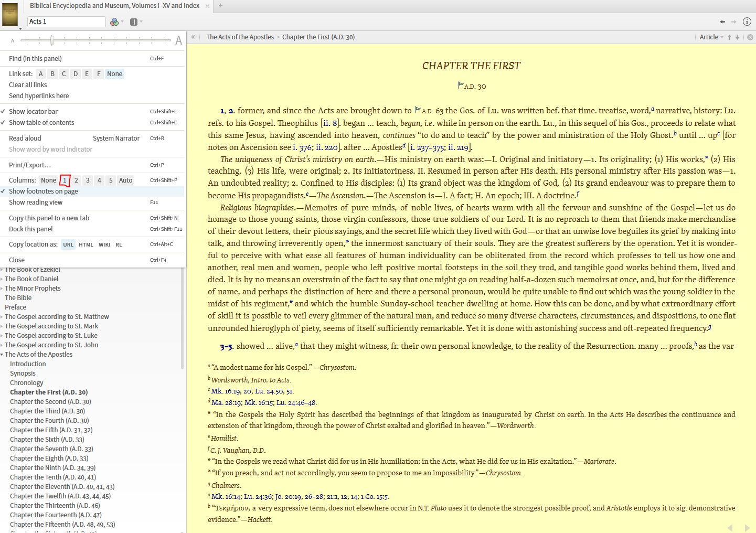Click the flag icon before A.D. 63
This screenshot has height=533, width=756.
[x=418, y=110]
